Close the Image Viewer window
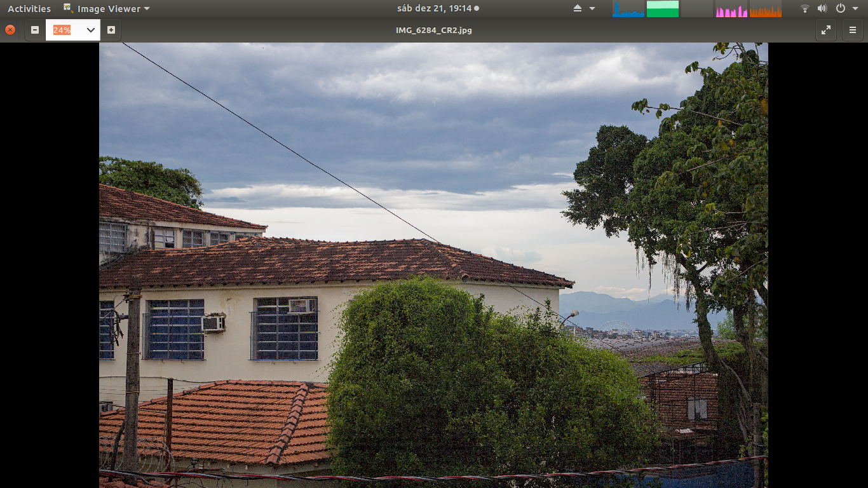The image size is (868, 488). (x=10, y=30)
